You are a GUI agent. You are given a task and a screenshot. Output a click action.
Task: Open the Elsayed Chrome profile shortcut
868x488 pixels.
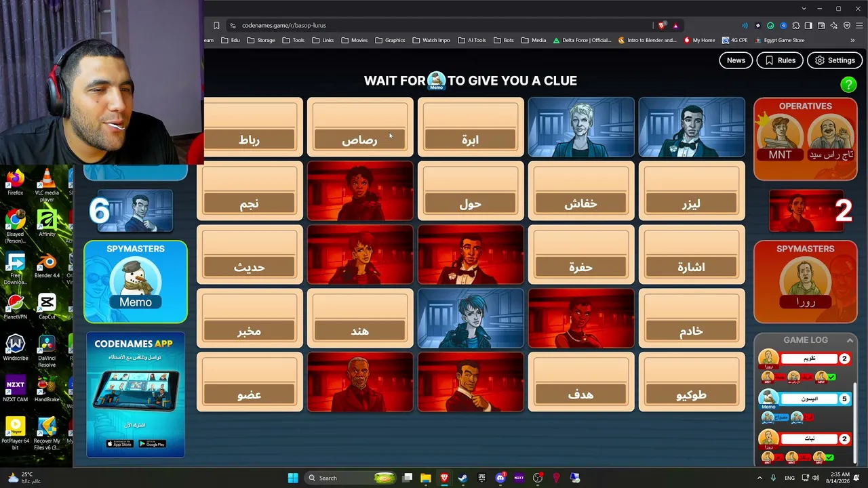tap(15, 226)
